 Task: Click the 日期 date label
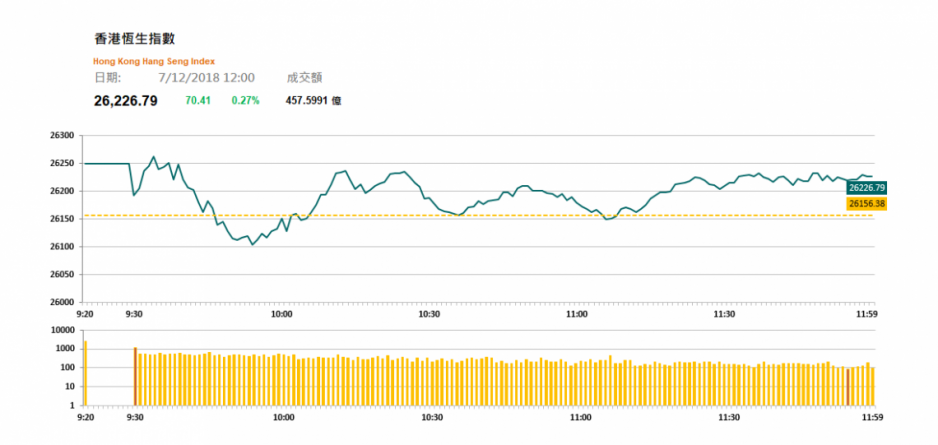click(108, 78)
